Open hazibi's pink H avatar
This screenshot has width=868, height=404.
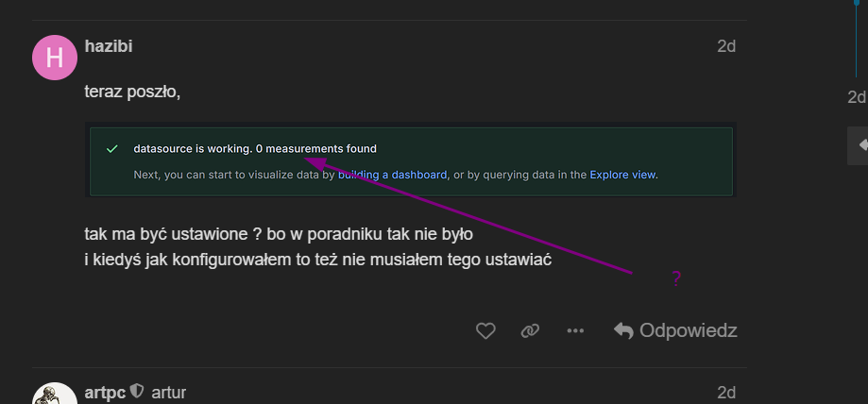[55, 58]
